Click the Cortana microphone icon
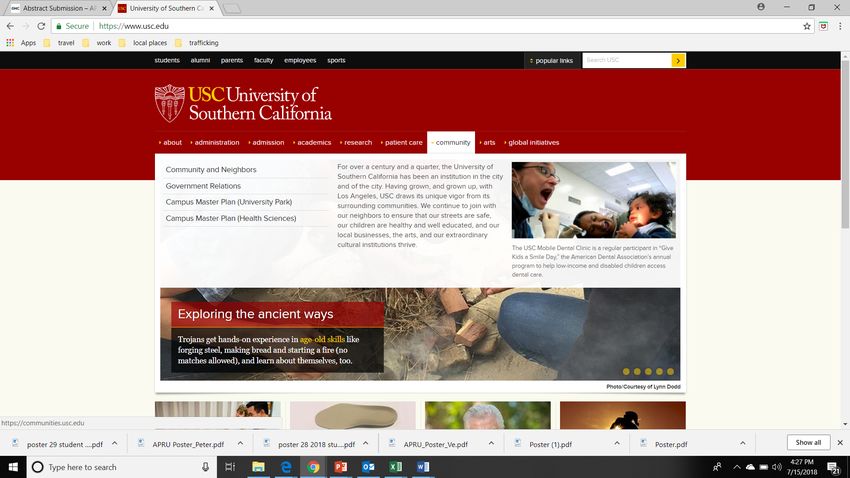The height and width of the screenshot is (478, 850). pyautogui.click(x=205, y=467)
